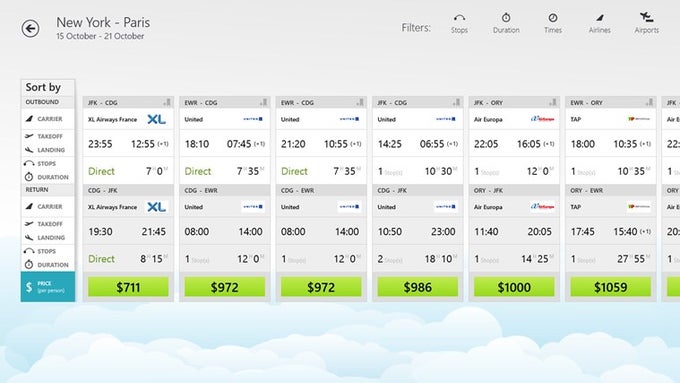
Task: Sort by return Stops
Action: 48,251
